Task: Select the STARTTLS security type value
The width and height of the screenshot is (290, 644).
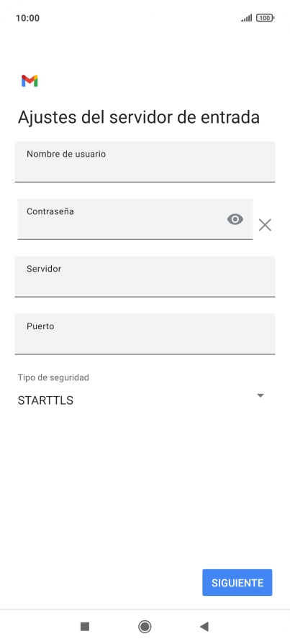Action: 45,400
